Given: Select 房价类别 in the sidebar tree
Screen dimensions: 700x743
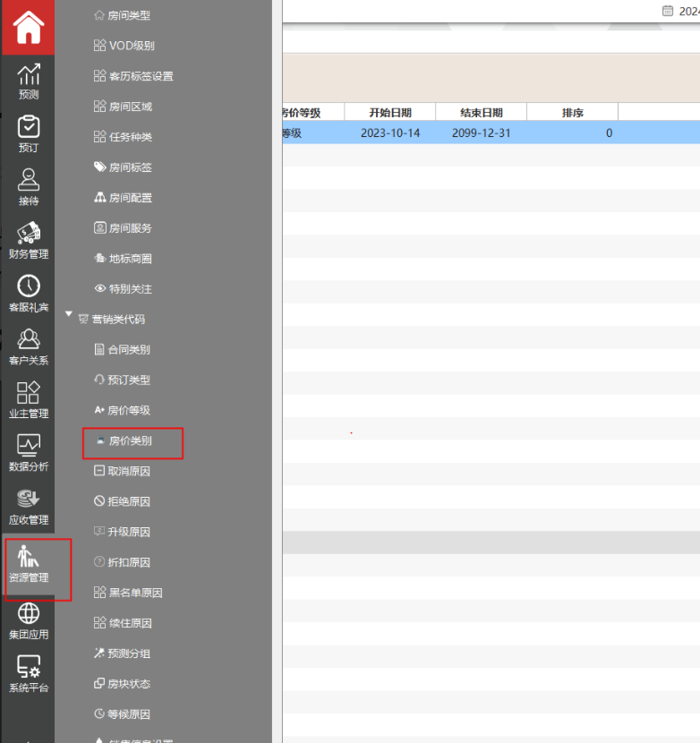Looking at the screenshot, I should point(130,441).
